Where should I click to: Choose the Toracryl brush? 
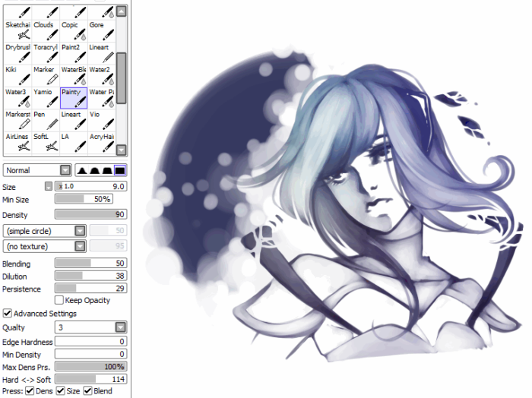(x=46, y=53)
